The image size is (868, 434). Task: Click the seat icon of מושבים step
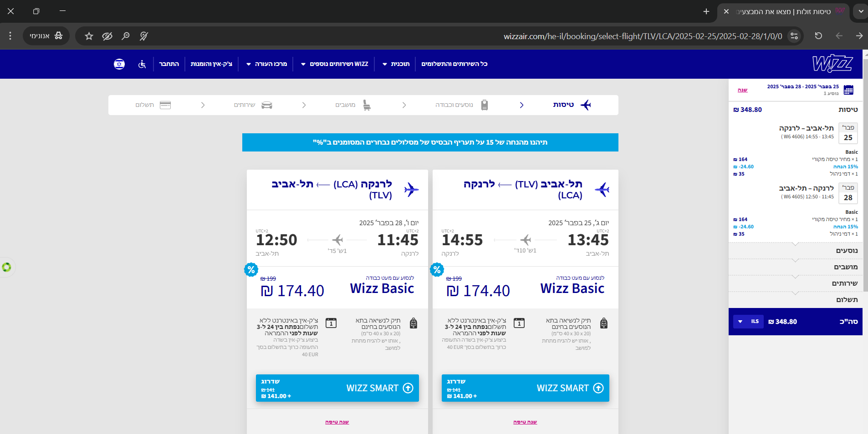[x=367, y=105]
